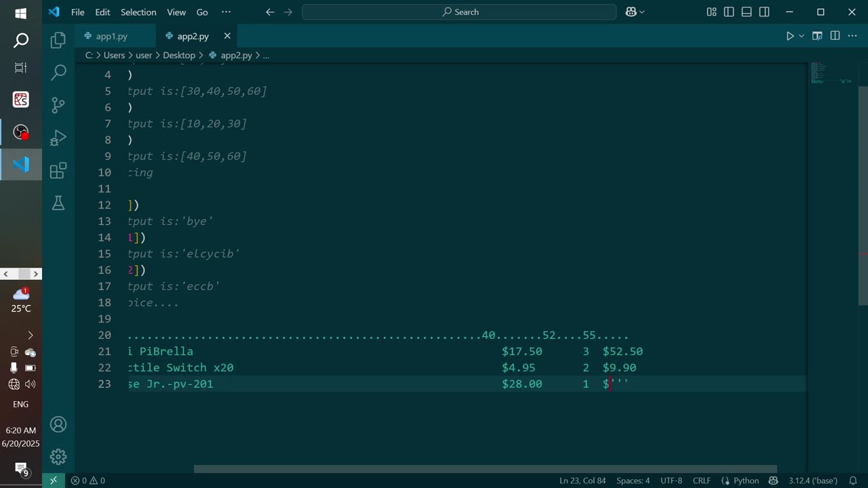868x488 pixels.
Task: Click the Copilot status bar icon
Action: click(773, 481)
